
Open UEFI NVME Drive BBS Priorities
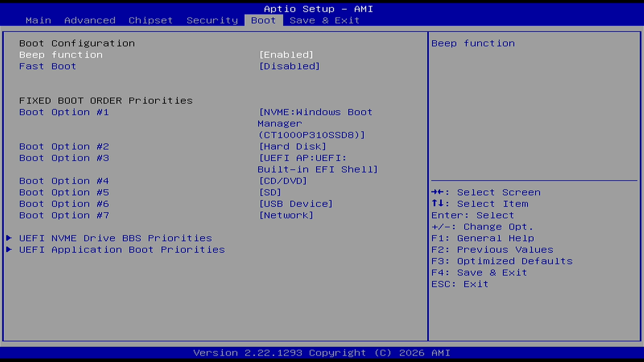click(x=115, y=238)
